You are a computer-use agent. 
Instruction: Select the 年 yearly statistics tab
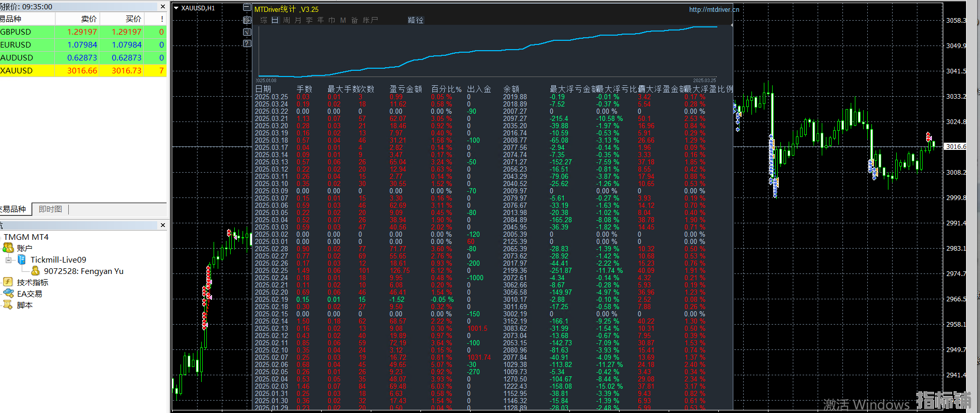[321, 20]
